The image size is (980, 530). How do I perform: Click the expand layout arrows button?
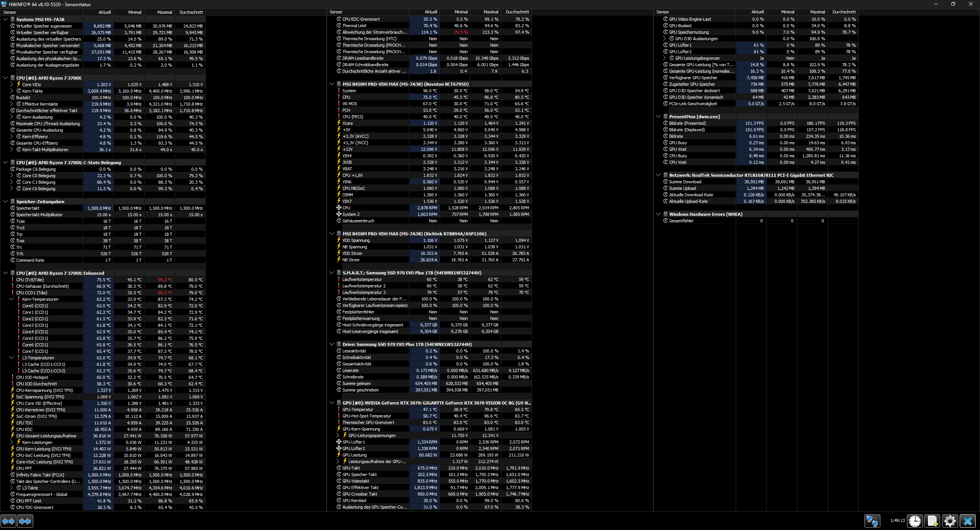click(x=8, y=521)
